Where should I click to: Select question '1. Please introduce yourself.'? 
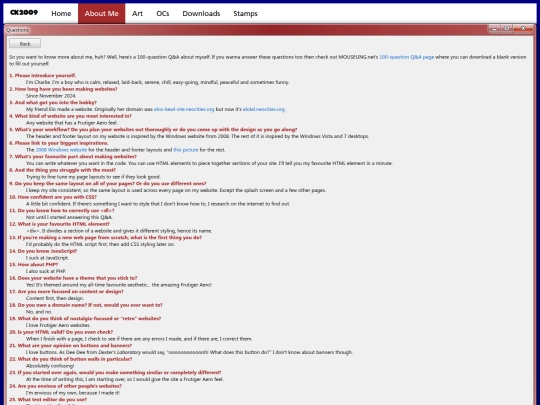[43, 75]
